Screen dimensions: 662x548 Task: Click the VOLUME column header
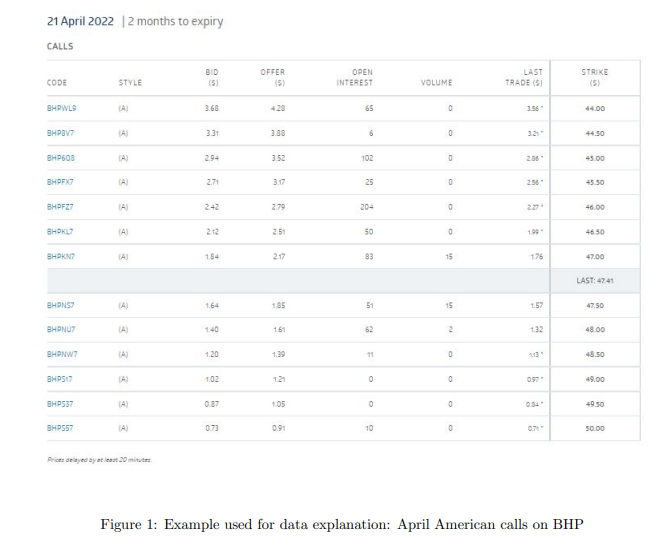(x=437, y=83)
